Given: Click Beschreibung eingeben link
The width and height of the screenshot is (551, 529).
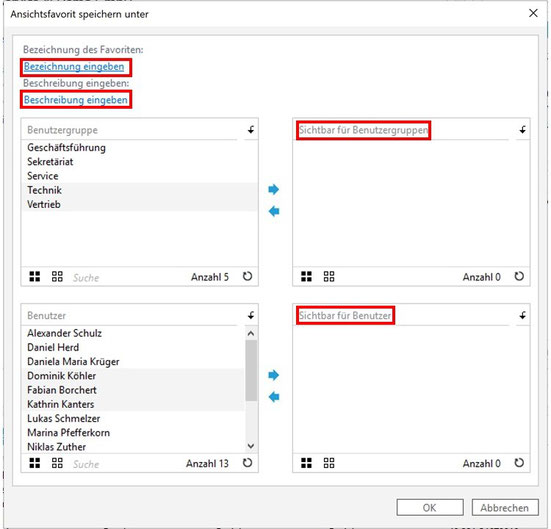Looking at the screenshot, I should tap(76, 99).
